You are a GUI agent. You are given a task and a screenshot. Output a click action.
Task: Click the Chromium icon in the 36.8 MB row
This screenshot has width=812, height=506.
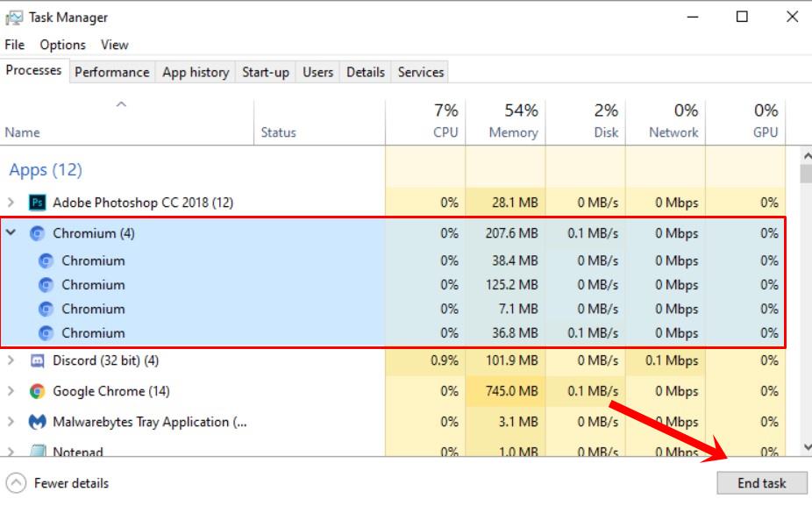coord(46,333)
